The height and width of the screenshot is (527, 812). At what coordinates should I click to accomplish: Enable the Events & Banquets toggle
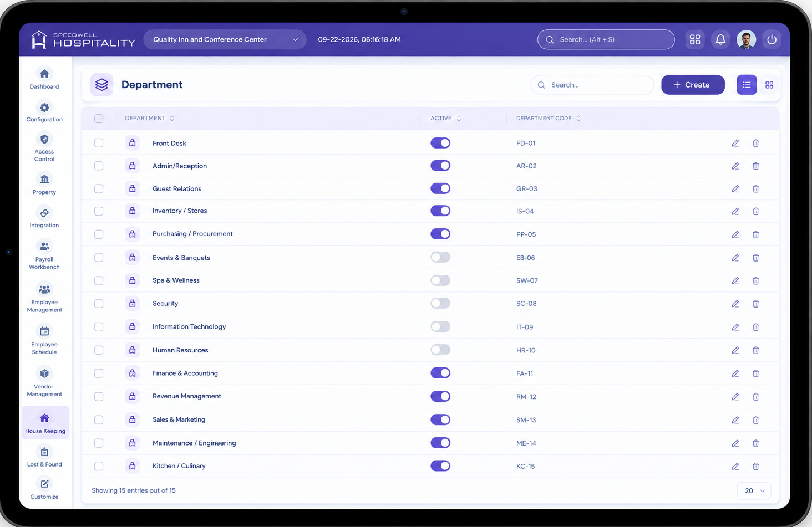coord(440,257)
